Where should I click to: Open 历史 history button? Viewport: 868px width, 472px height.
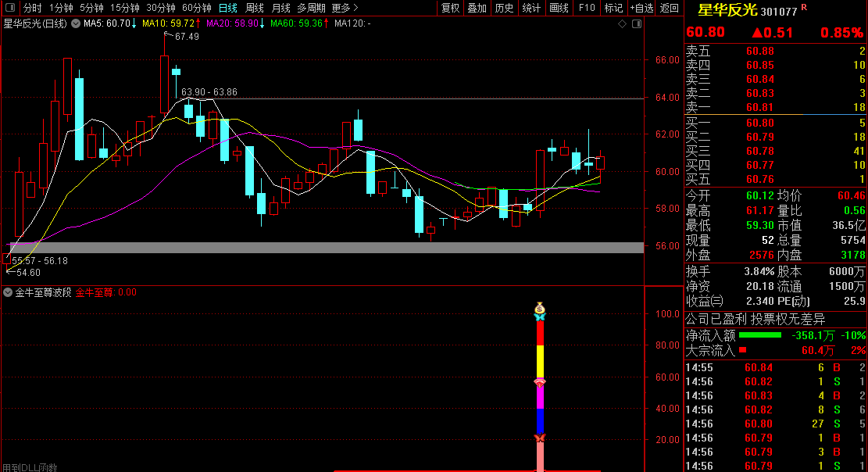[x=504, y=8]
